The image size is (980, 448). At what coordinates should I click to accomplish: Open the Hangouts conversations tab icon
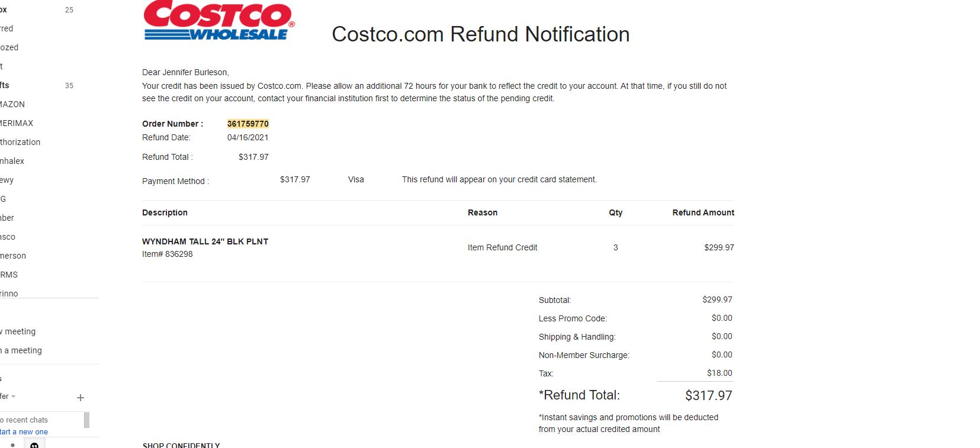34,444
